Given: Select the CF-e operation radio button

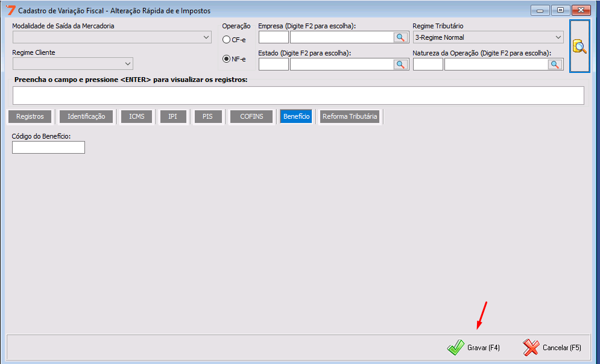Looking at the screenshot, I should point(227,40).
